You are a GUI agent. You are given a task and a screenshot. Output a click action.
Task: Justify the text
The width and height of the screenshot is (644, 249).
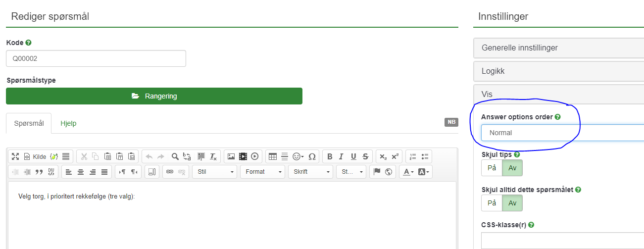pyautogui.click(x=104, y=172)
